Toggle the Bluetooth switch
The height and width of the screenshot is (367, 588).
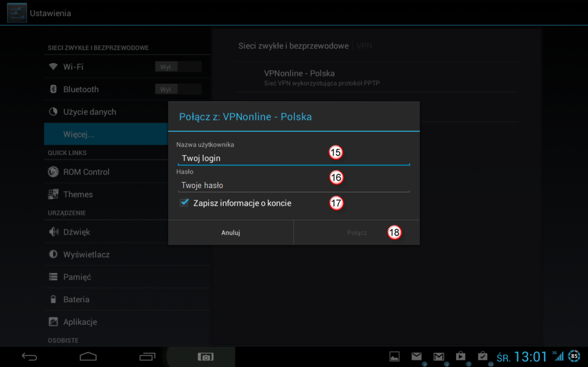[x=178, y=90]
